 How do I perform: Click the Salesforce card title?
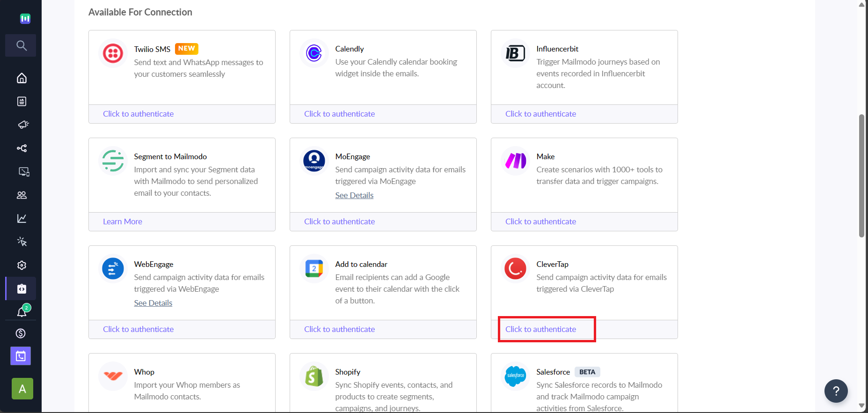pyautogui.click(x=553, y=372)
